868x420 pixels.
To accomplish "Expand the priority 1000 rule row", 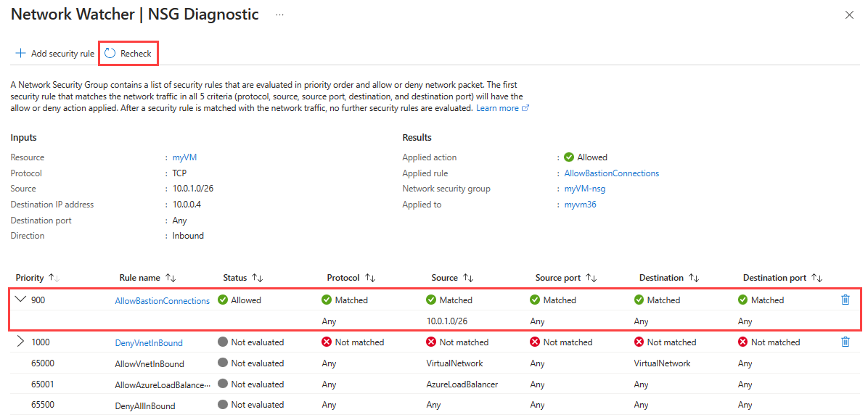I will click(20, 342).
